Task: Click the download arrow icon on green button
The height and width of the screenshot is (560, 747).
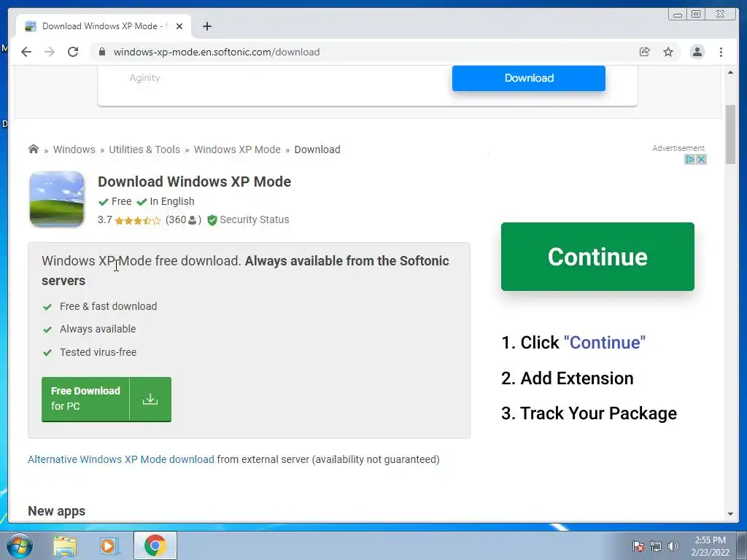Action: (x=150, y=399)
